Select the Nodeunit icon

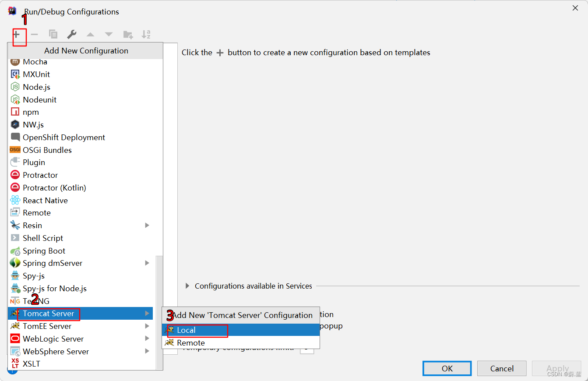pyautogui.click(x=15, y=100)
